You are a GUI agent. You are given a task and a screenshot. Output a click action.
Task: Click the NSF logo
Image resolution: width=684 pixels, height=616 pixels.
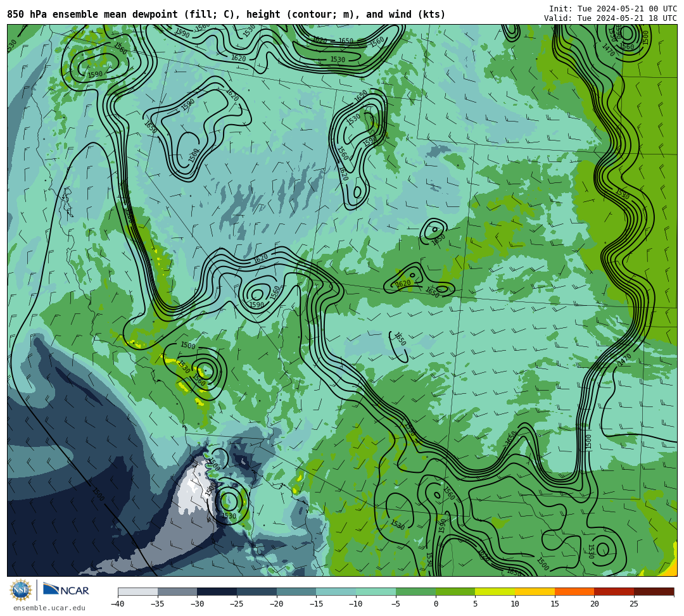coord(20,591)
